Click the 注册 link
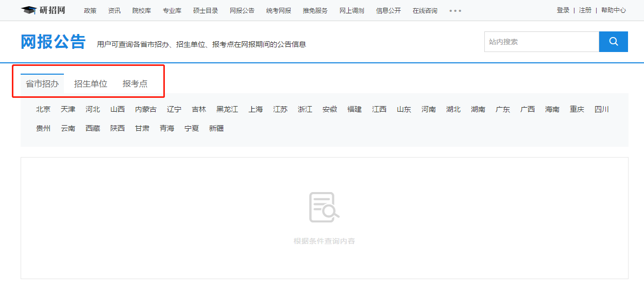 (x=585, y=10)
